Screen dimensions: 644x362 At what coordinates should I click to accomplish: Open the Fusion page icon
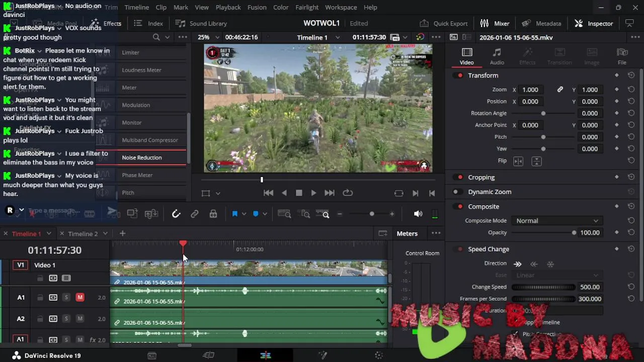click(323, 355)
